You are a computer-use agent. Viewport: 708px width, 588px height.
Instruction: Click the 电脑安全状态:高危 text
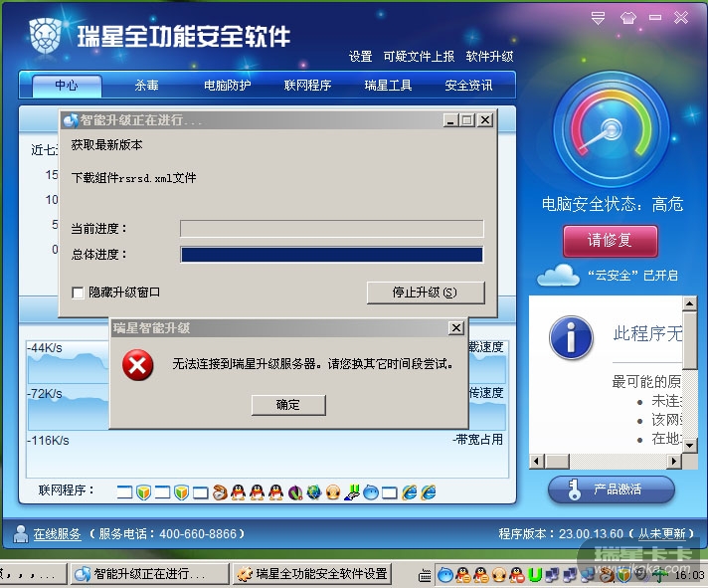click(613, 204)
